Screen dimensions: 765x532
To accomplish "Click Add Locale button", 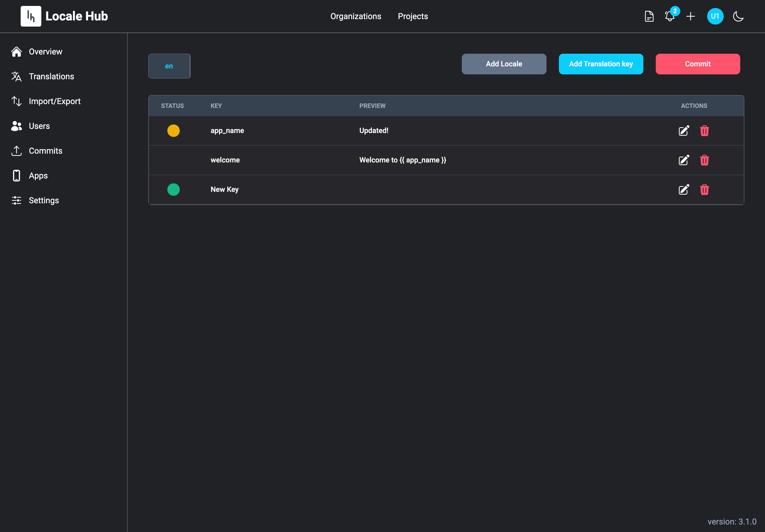I will pyautogui.click(x=504, y=64).
